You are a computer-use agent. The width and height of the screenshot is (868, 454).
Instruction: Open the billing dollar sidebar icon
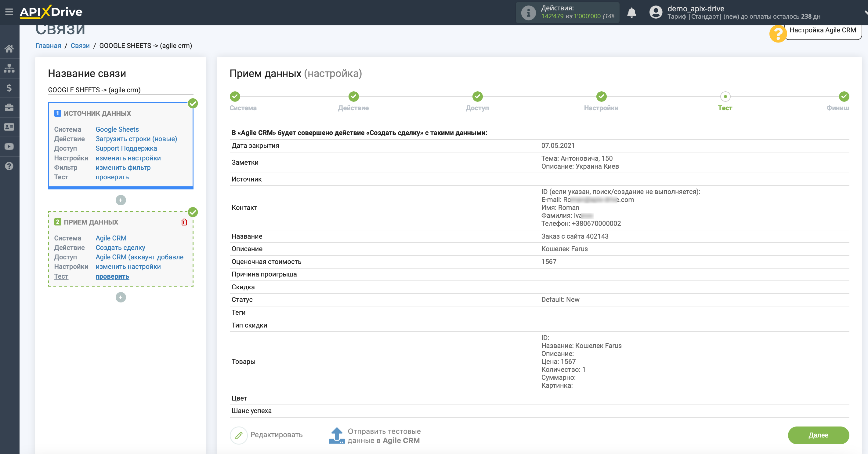tap(9, 88)
